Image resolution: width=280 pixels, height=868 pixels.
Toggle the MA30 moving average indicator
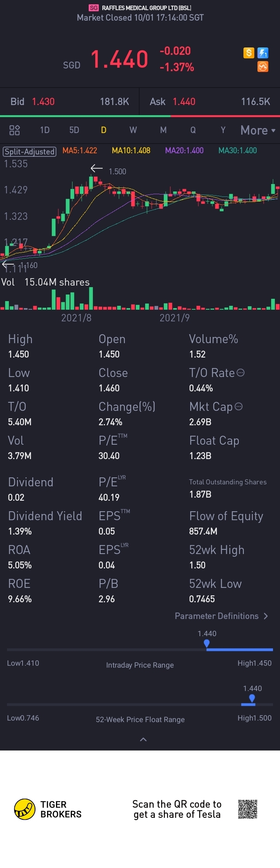(x=238, y=151)
